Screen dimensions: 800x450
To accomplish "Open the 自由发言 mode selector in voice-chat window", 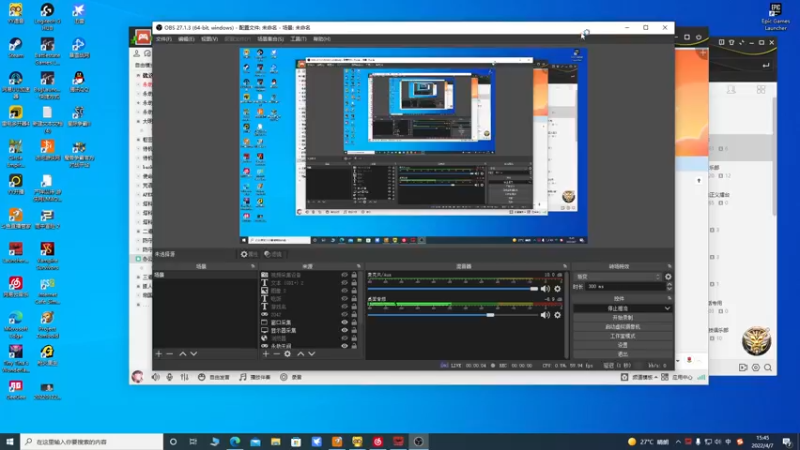I will click(x=214, y=377).
